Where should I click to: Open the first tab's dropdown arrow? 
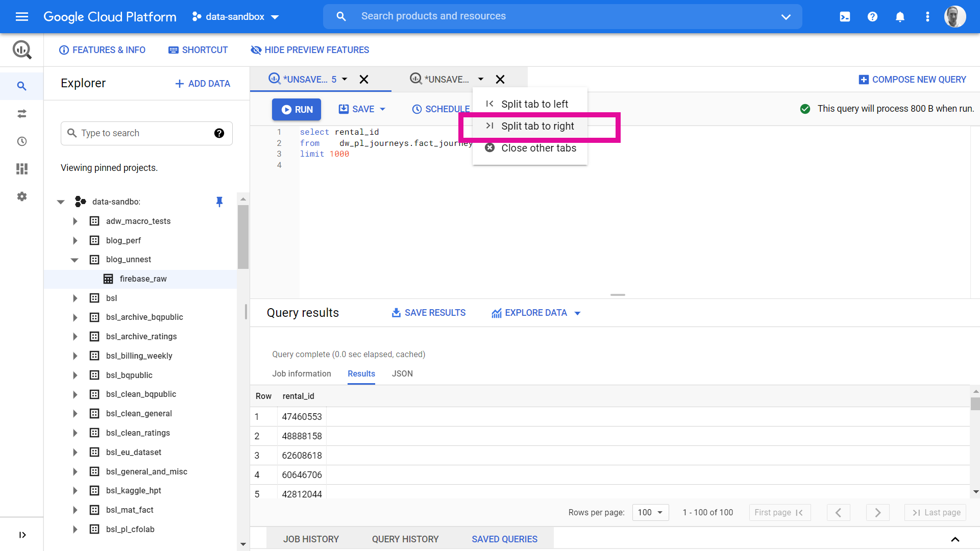[345, 79]
